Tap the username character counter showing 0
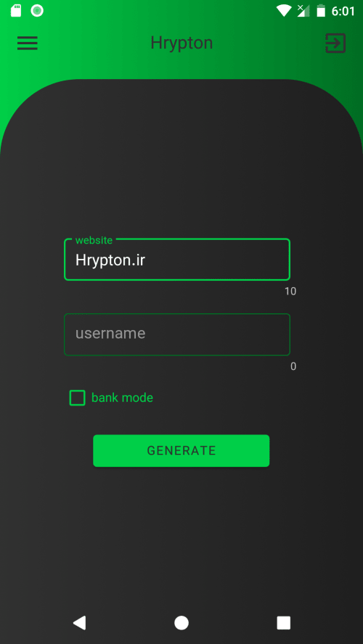 click(293, 366)
